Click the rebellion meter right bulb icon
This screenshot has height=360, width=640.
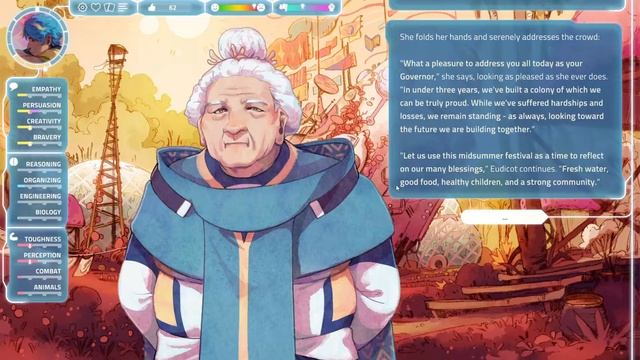[x=331, y=7]
